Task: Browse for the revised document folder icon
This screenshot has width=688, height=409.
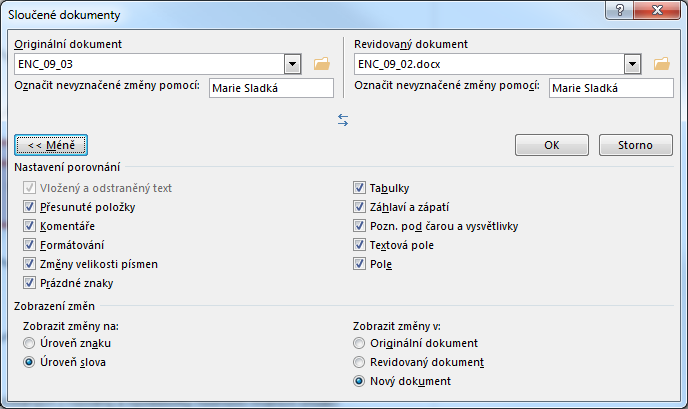Action: (662, 64)
